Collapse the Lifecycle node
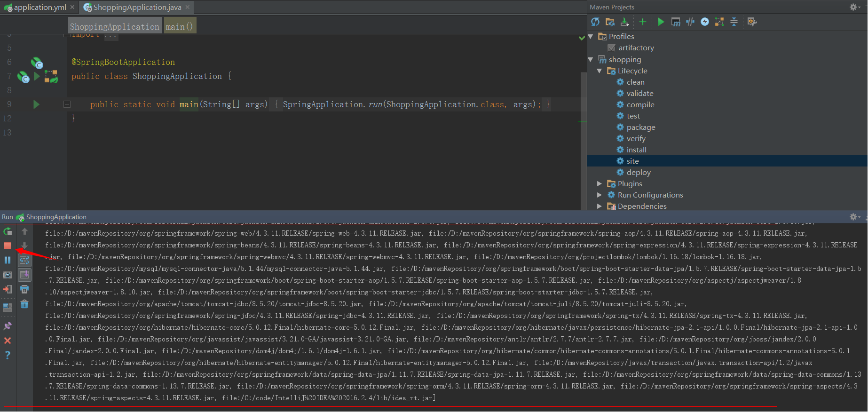Viewport: 868px width, 412px height. click(x=600, y=71)
